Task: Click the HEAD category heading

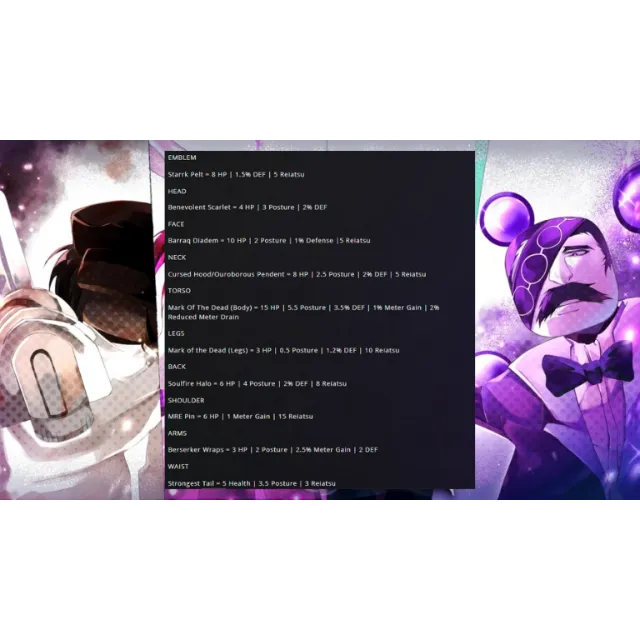Action: point(177,190)
